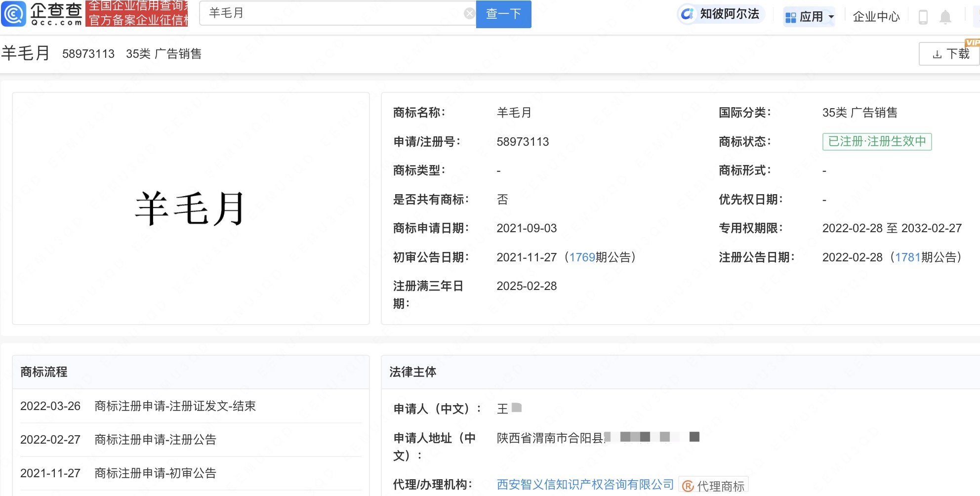View the 羊毛月 trademark image
The width and height of the screenshot is (980, 496).
[x=190, y=208]
